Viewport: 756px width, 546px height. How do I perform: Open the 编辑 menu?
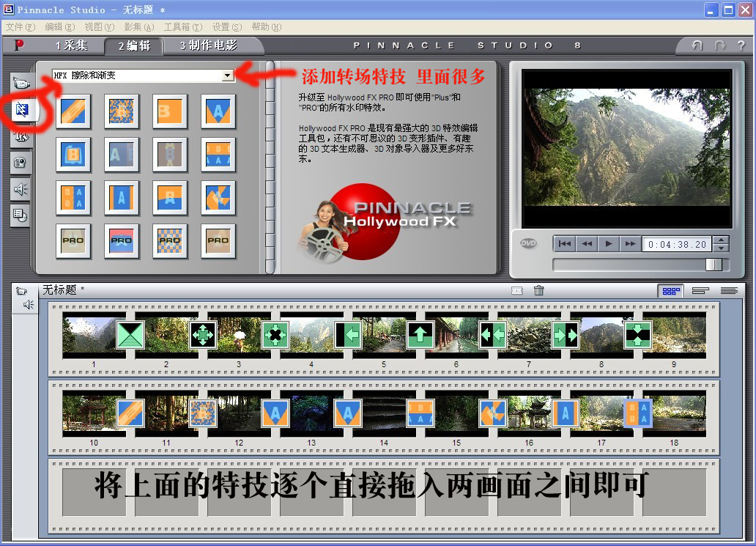pos(60,27)
